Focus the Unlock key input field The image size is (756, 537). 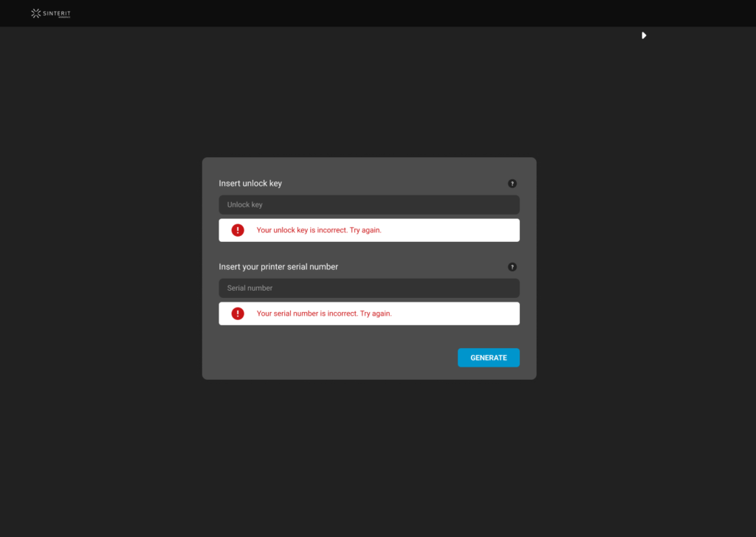[x=369, y=205]
